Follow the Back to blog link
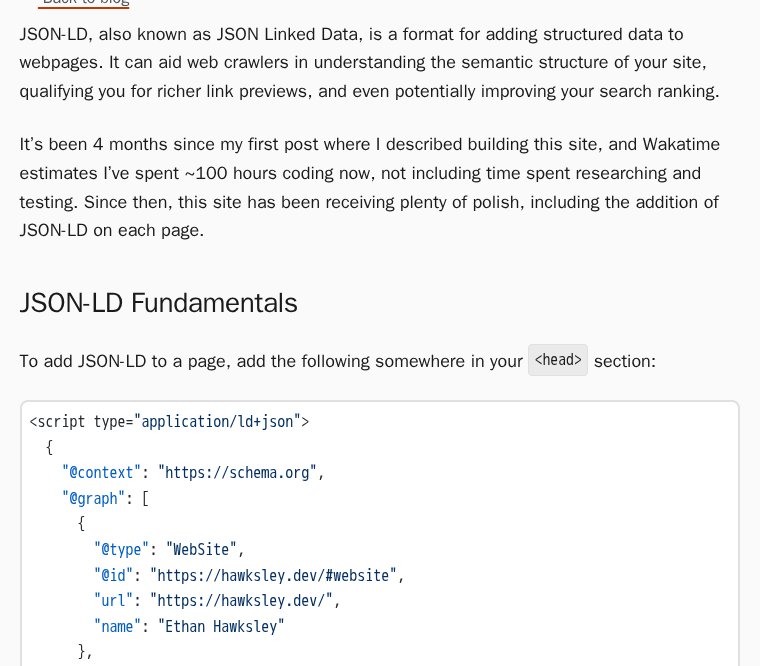The width and height of the screenshot is (760, 666). point(86,2)
